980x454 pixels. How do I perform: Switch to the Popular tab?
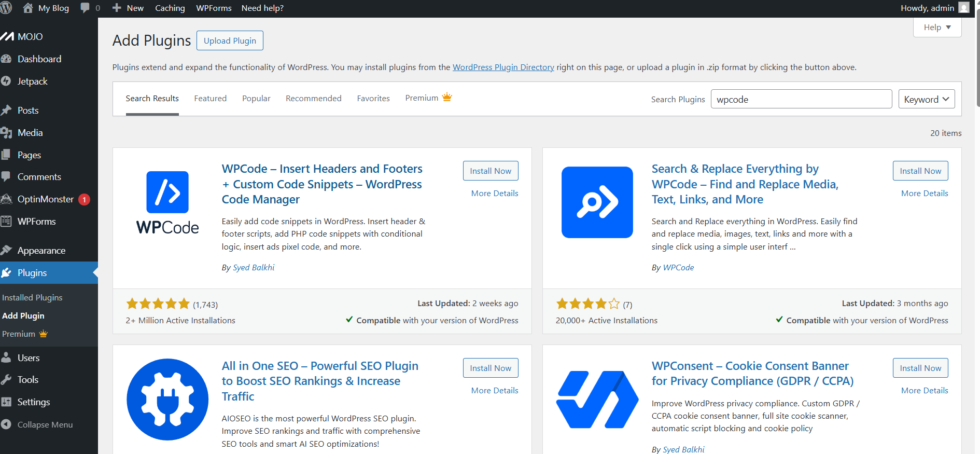point(256,98)
